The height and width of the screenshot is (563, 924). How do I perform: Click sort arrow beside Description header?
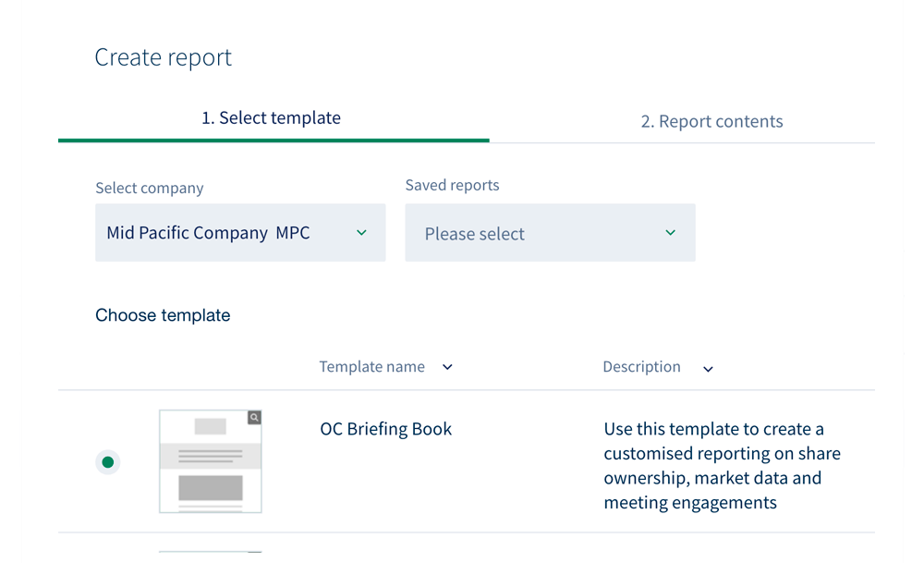tap(708, 369)
